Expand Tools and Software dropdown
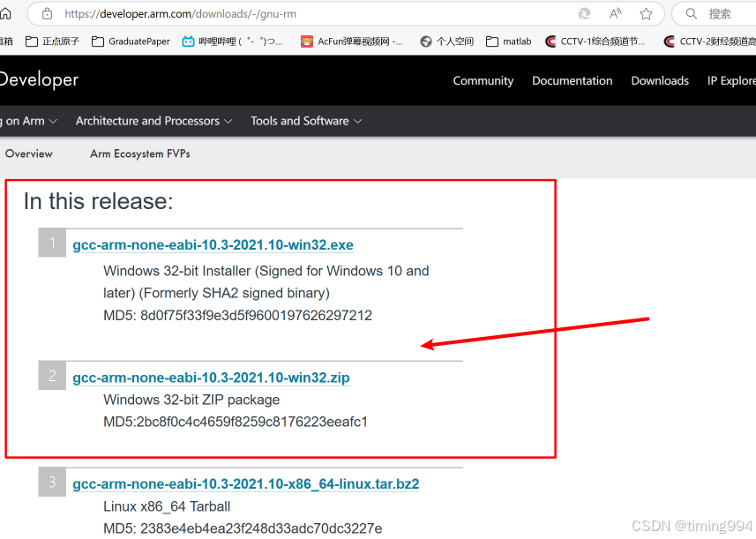Image resolution: width=756 pixels, height=539 pixels. 306,121
